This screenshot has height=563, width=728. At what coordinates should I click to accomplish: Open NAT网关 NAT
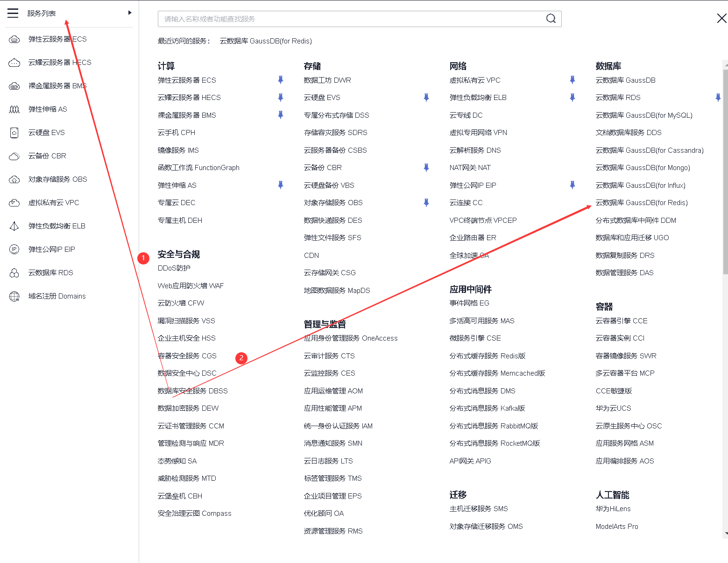[x=470, y=168]
